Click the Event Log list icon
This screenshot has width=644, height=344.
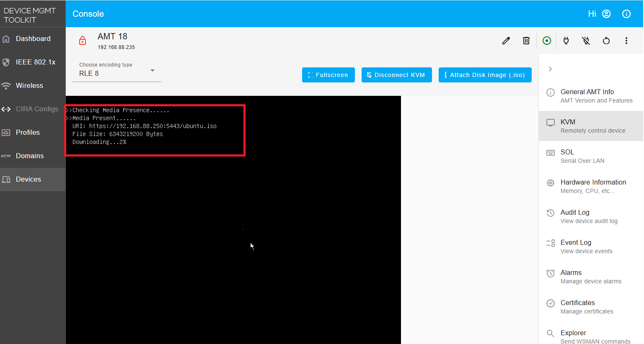pos(551,243)
